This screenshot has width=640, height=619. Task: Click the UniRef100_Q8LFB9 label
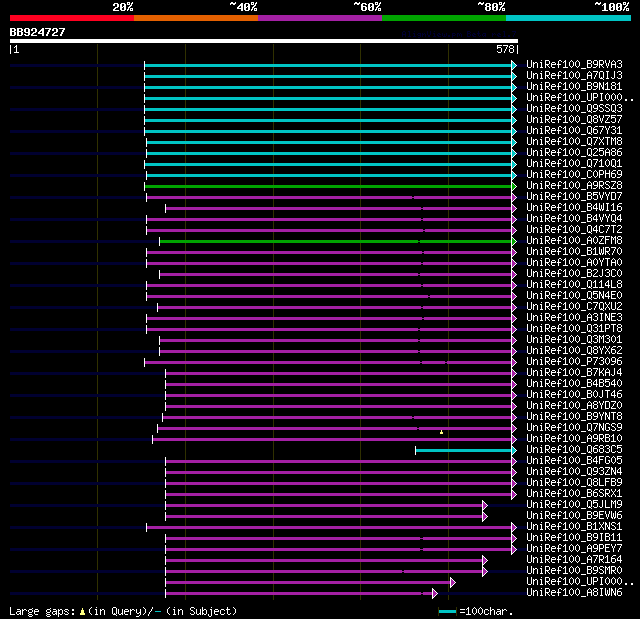pos(574,483)
